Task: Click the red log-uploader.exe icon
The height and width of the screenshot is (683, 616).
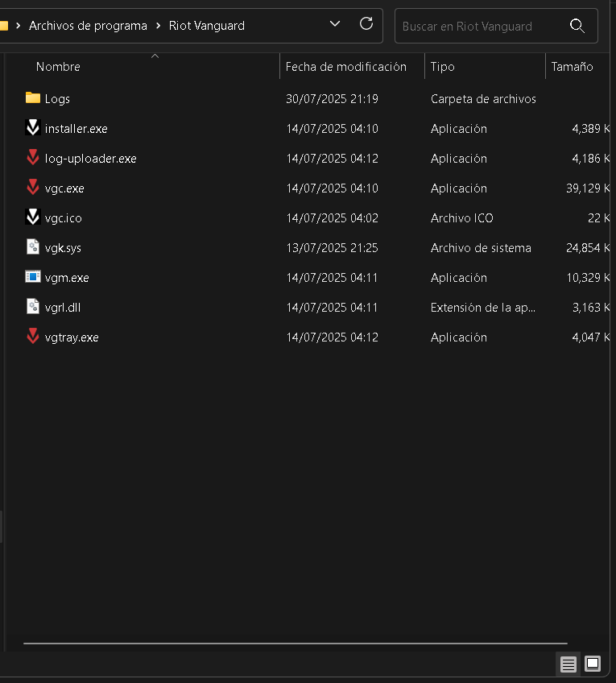Action: pyautogui.click(x=33, y=158)
